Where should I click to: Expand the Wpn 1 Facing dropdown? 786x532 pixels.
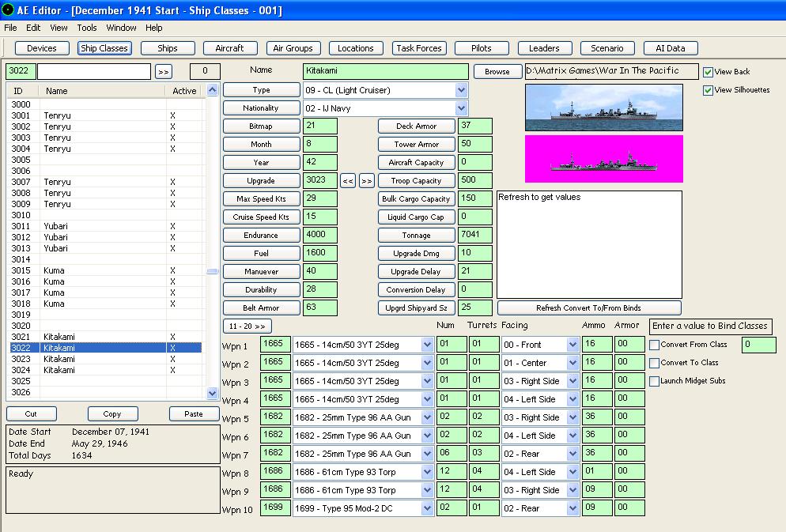[572, 345]
